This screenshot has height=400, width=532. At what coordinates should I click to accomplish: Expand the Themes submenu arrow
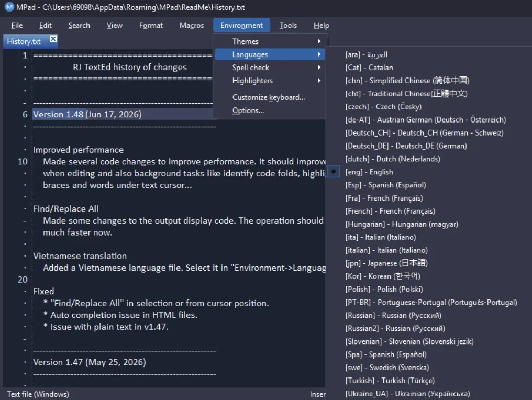click(319, 41)
